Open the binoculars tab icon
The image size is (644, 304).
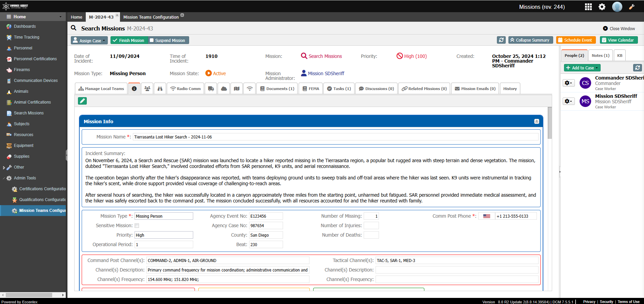(160, 89)
